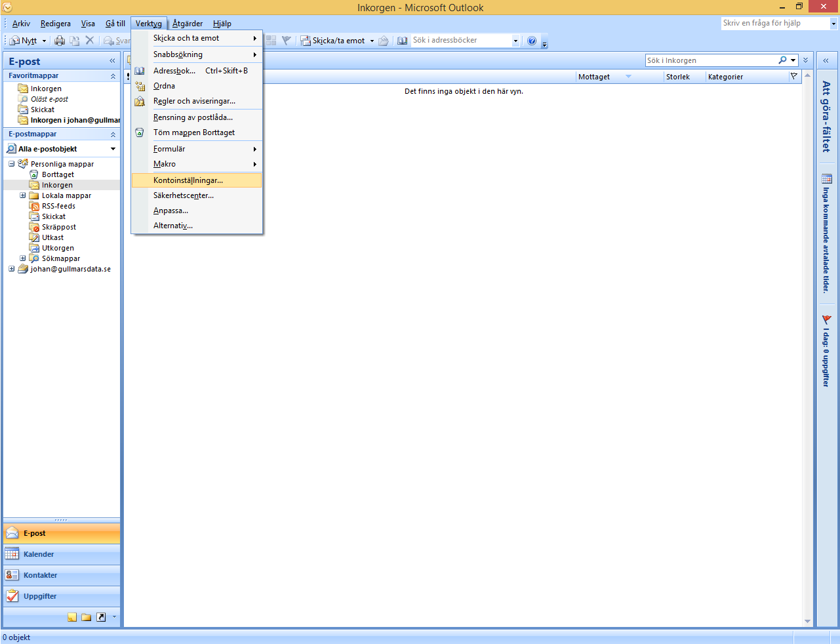
Task: Expand the Formulär submenu
Action: (x=197, y=149)
